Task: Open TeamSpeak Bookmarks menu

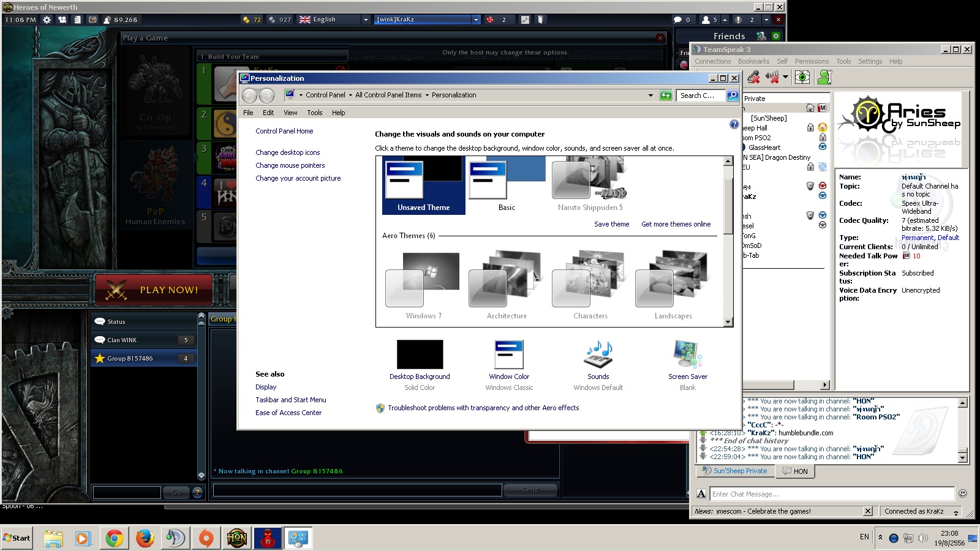Action: [x=753, y=61]
